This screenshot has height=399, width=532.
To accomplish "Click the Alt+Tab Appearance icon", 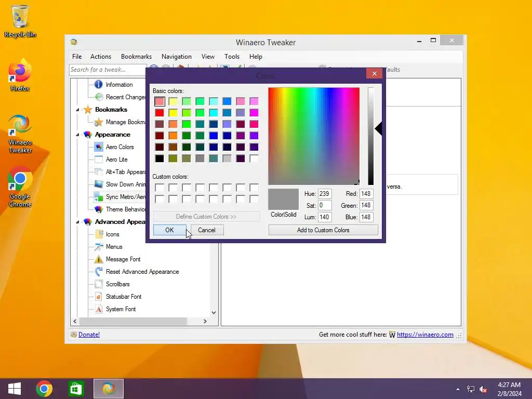I will coord(99,172).
